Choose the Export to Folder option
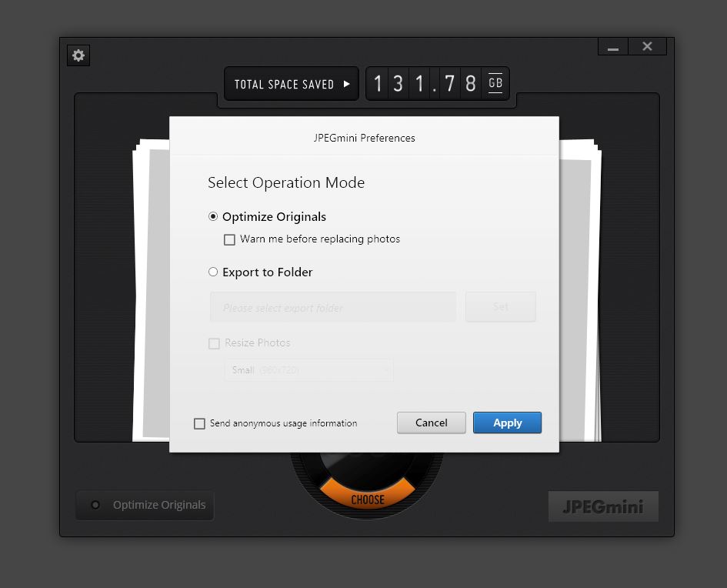This screenshot has width=727, height=588. (x=213, y=272)
